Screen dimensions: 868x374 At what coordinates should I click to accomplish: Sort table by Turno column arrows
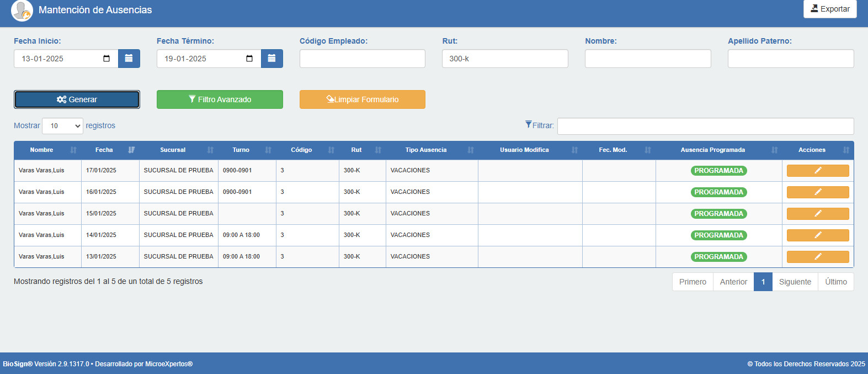click(x=268, y=150)
